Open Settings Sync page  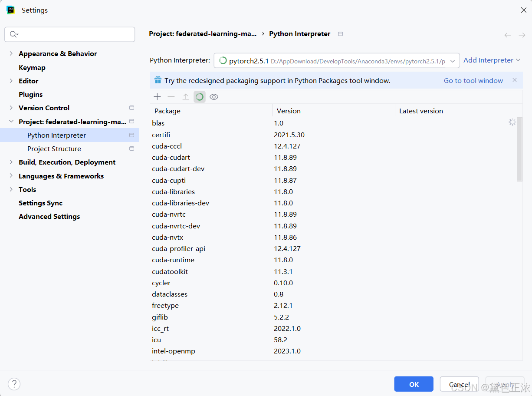[x=41, y=203]
